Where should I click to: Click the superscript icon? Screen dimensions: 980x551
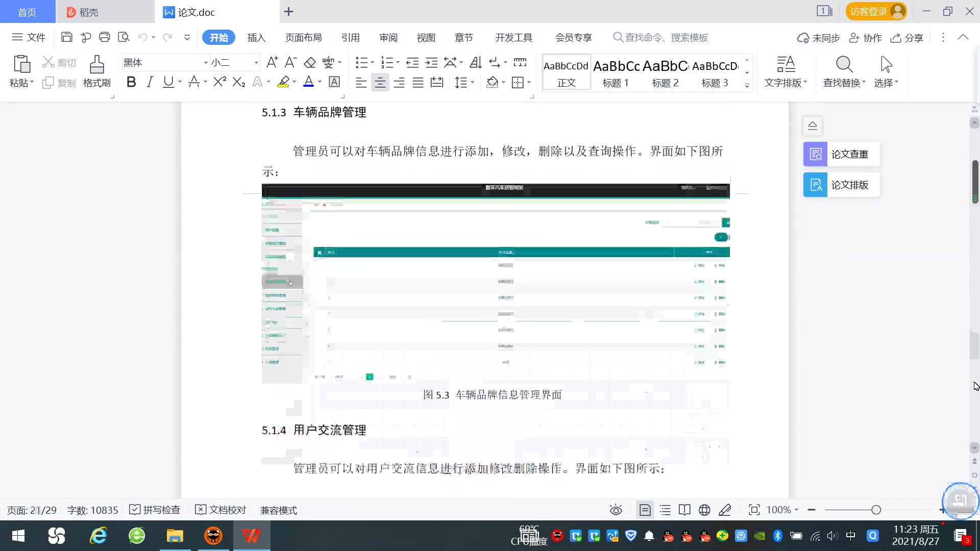coord(219,82)
